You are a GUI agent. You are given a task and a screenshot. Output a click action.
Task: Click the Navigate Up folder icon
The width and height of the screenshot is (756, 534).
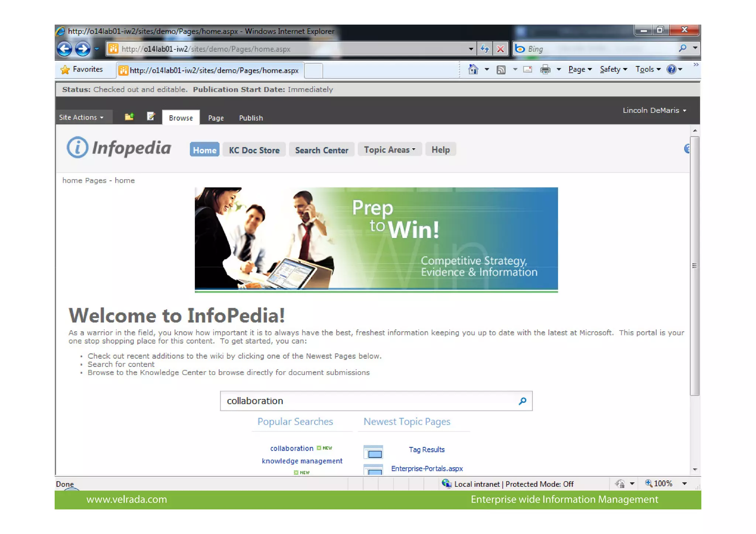coord(129,117)
